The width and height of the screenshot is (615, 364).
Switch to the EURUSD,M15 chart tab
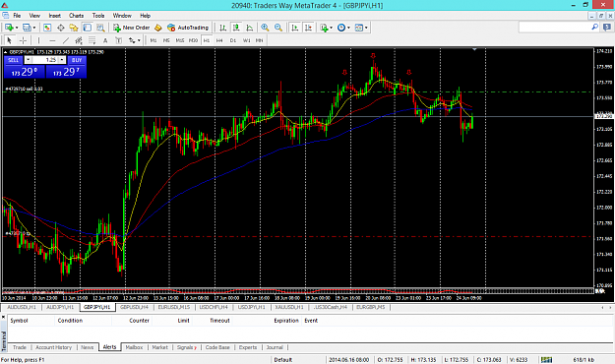[x=174, y=307]
